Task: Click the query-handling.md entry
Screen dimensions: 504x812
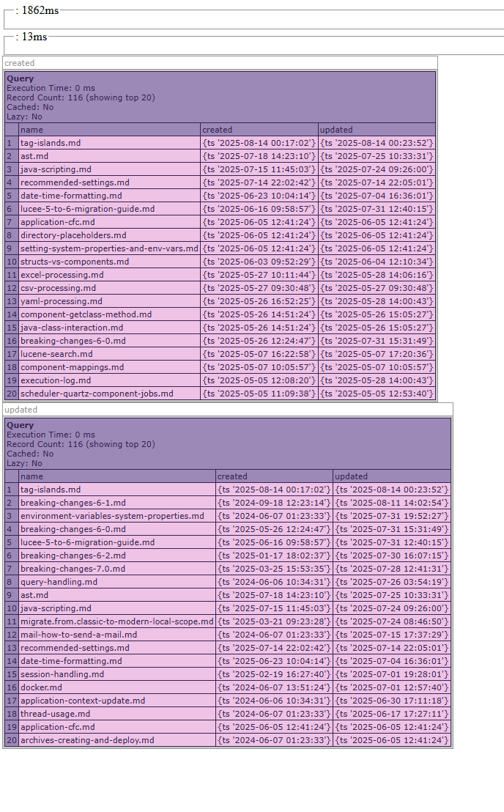Action: click(x=59, y=582)
